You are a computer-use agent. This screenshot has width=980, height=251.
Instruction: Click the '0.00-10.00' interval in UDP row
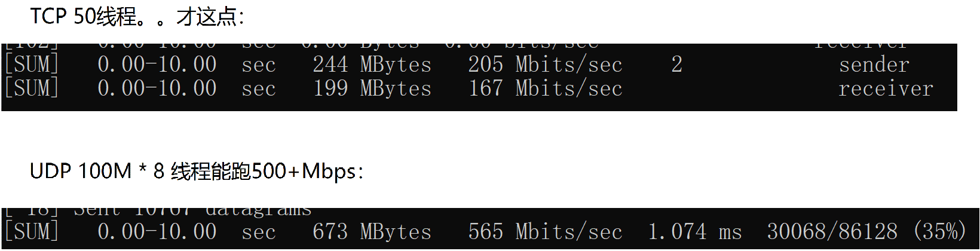pos(157,231)
